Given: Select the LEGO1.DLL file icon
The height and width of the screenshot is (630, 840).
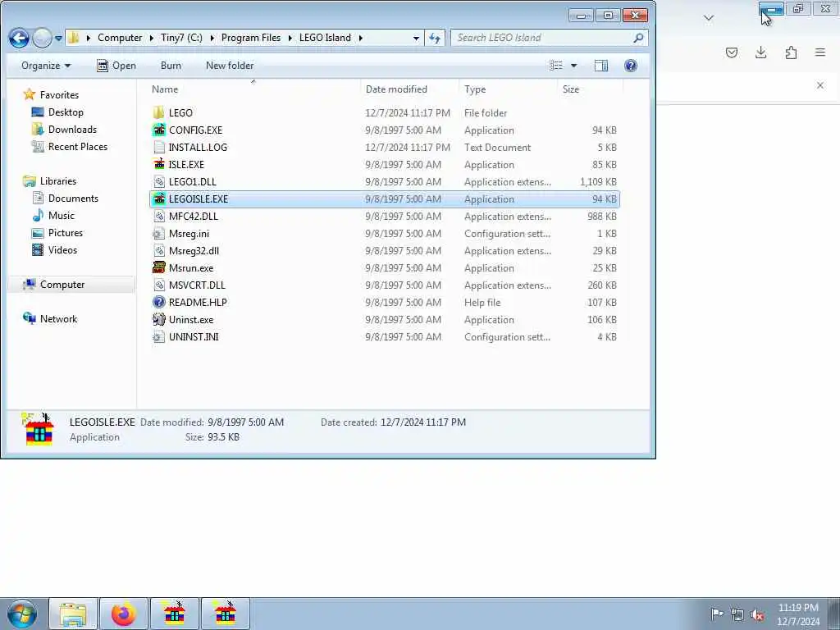Looking at the screenshot, I should point(158,181).
